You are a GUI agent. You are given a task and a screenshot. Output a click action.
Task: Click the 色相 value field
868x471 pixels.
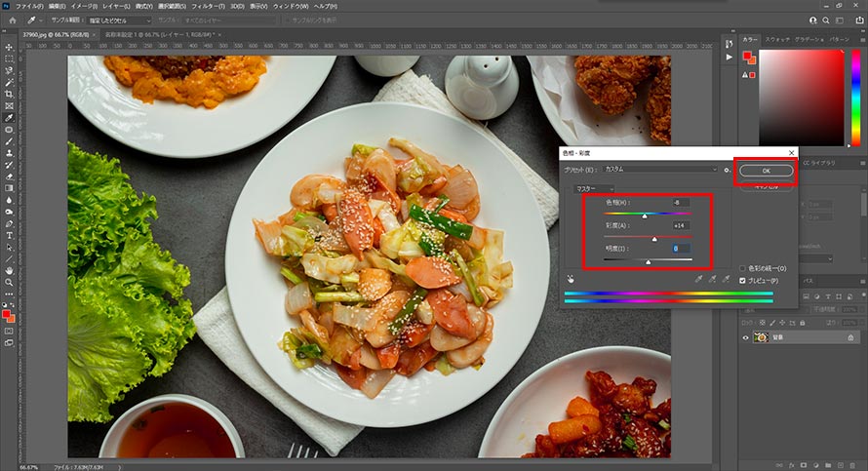tap(681, 203)
